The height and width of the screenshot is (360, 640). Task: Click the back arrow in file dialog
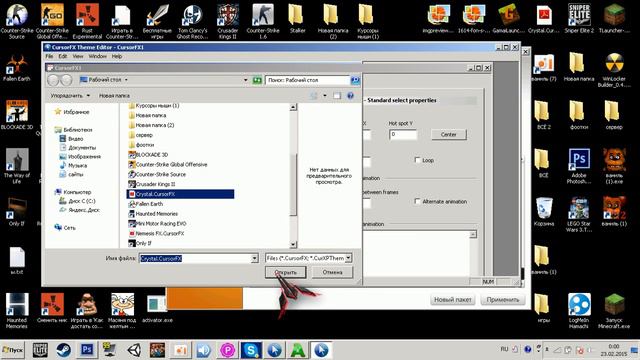tap(53, 80)
